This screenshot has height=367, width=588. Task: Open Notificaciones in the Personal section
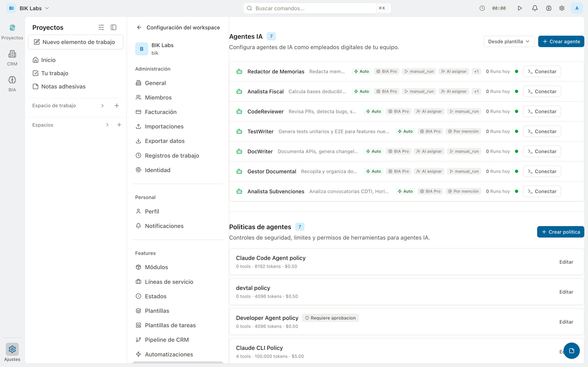point(164,226)
